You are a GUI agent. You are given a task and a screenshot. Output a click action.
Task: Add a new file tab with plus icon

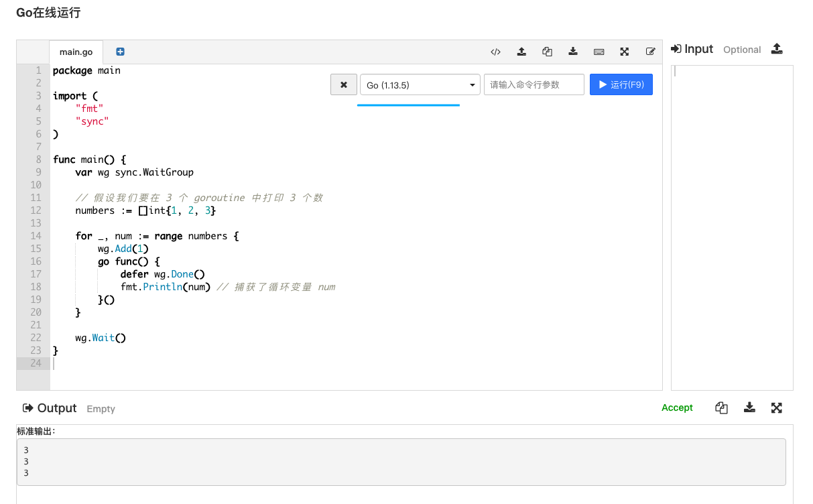click(120, 52)
